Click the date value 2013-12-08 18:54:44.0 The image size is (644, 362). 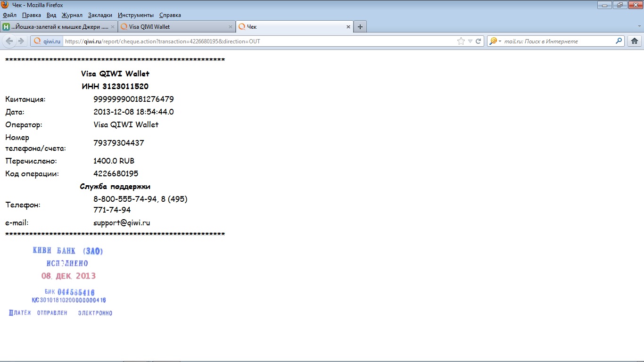134,112
